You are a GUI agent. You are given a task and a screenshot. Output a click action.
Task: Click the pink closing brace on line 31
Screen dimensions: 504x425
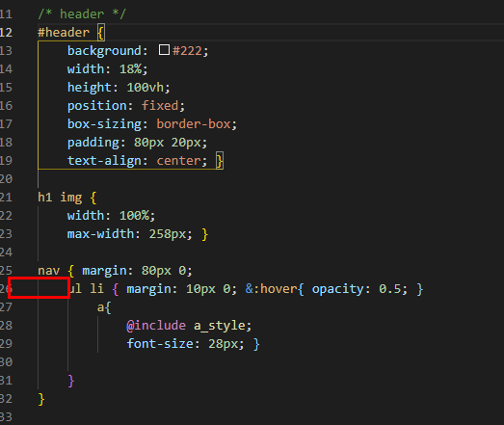71,381
